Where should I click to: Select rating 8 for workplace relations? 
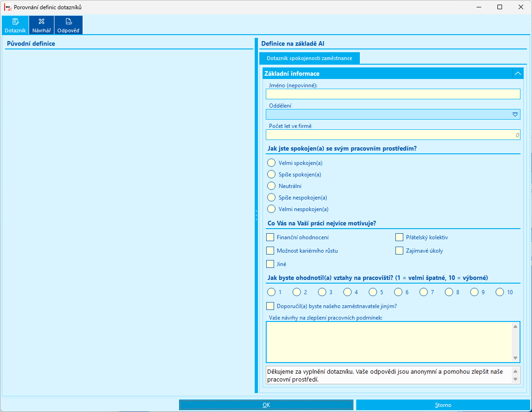pos(449,292)
